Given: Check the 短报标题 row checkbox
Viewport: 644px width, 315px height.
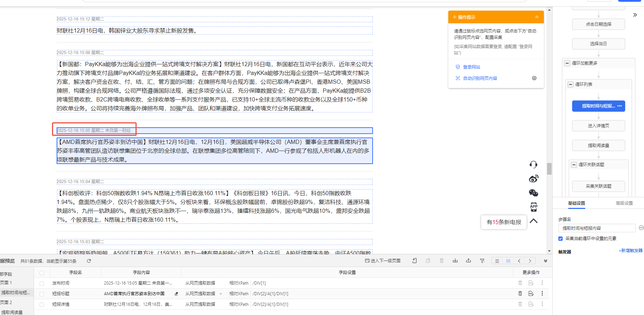Looking at the screenshot, I should click(x=42, y=294).
